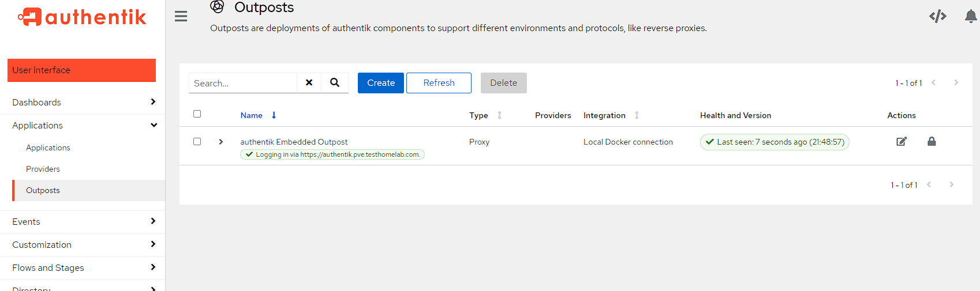Viewport: 980px width, 291px height.
Task: Expand the authentik Embedded Outpost row details
Action: click(220, 142)
